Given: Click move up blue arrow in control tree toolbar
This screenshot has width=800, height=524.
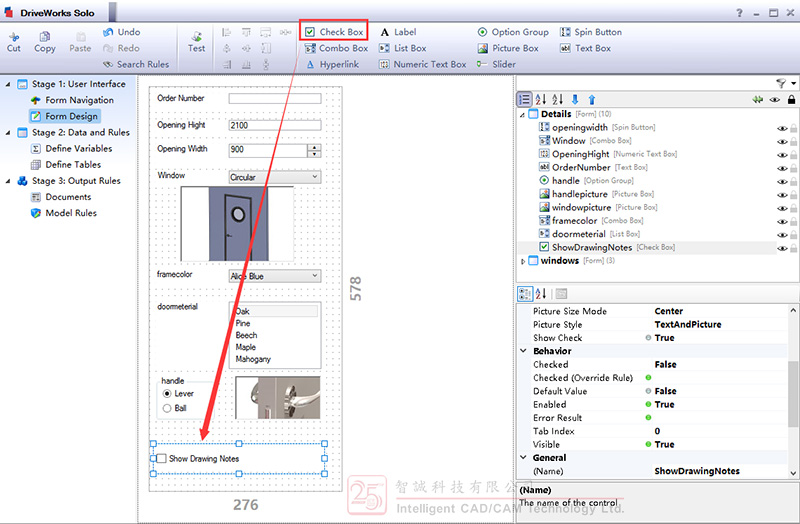Looking at the screenshot, I should pos(592,99).
